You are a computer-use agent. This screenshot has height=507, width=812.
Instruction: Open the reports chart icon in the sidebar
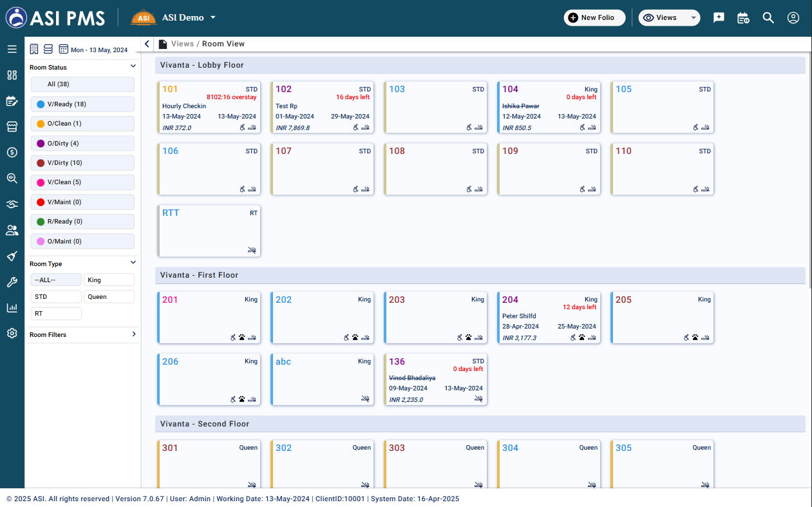pyautogui.click(x=12, y=307)
